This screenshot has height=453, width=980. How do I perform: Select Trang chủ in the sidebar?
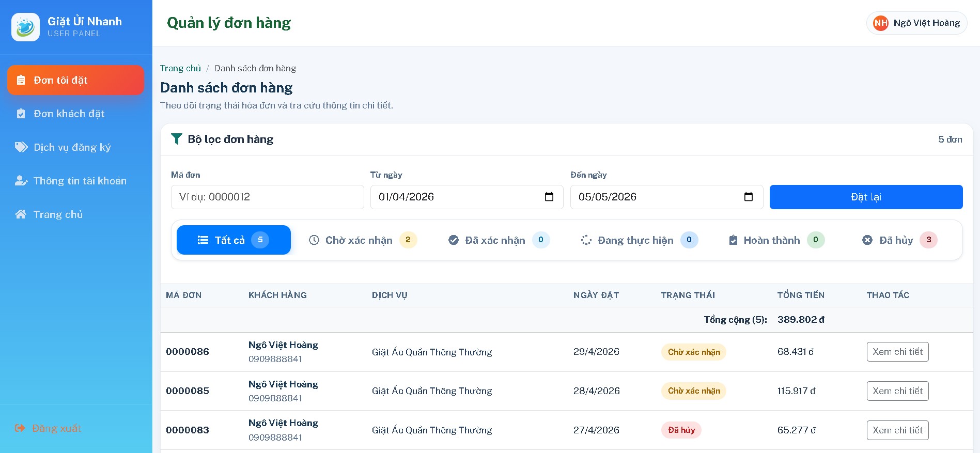pos(75,214)
